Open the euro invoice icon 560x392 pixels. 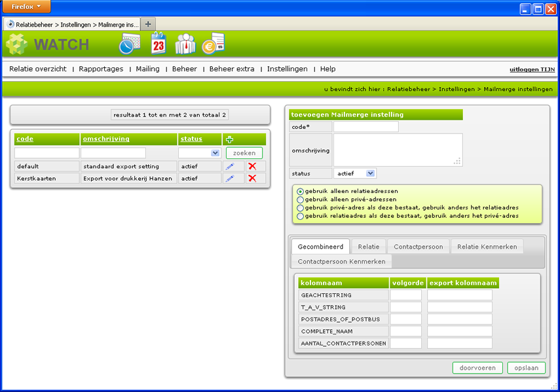tap(214, 43)
